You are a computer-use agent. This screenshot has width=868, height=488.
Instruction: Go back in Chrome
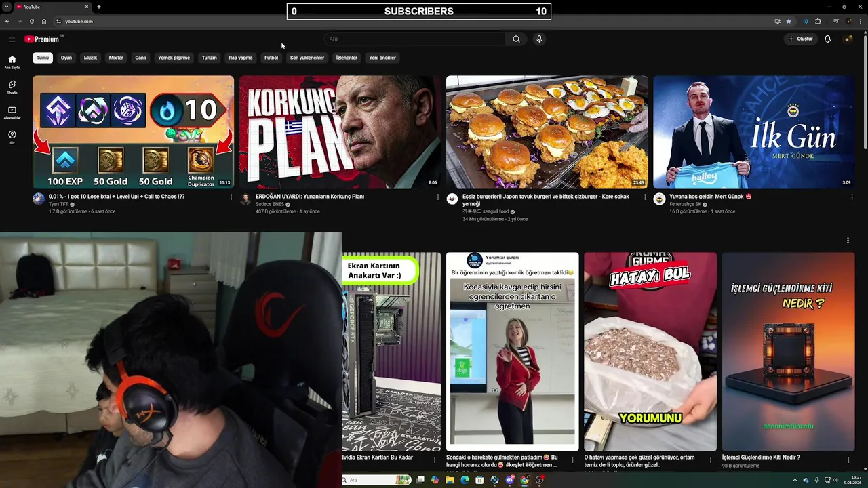point(7,21)
